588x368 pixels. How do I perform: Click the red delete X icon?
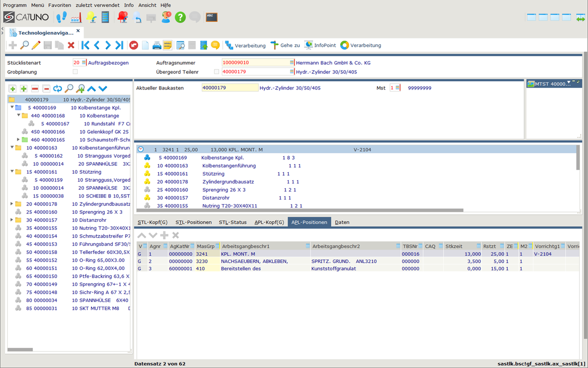[71, 46]
